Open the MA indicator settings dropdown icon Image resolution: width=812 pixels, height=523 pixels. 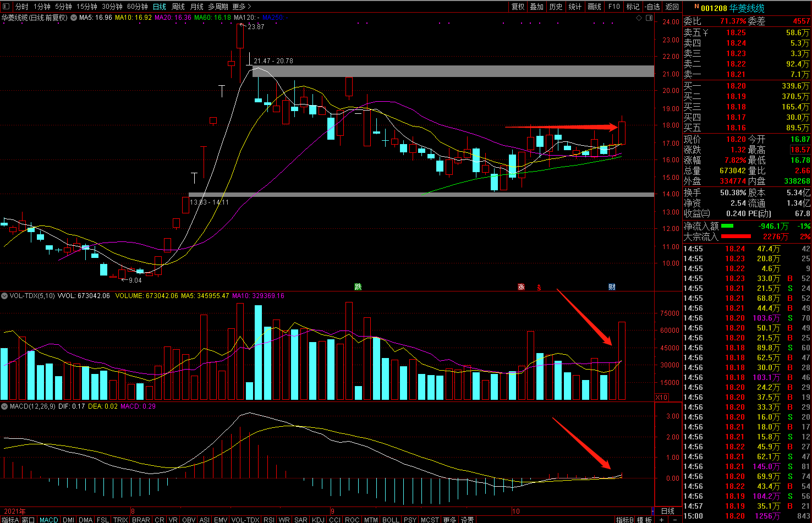[74, 18]
